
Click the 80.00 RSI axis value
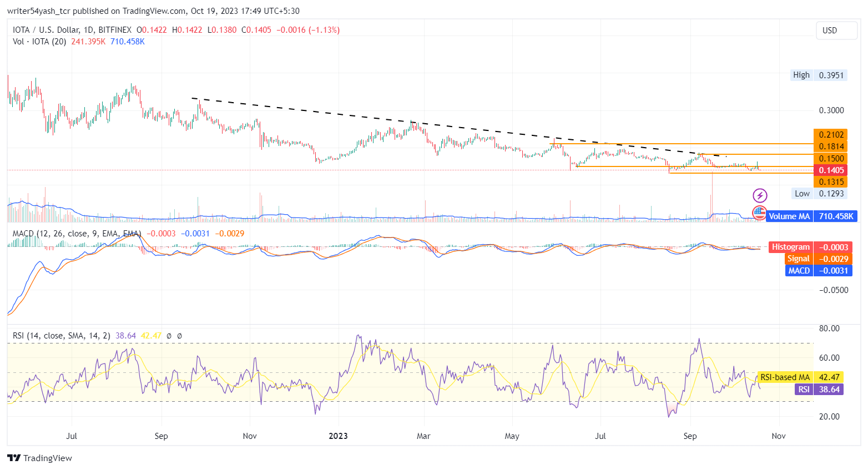click(829, 329)
